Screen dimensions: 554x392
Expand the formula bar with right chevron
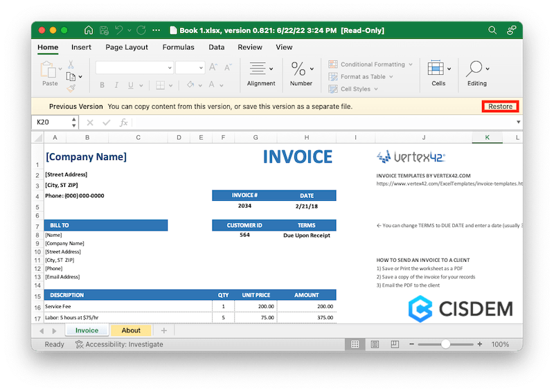click(x=519, y=123)
